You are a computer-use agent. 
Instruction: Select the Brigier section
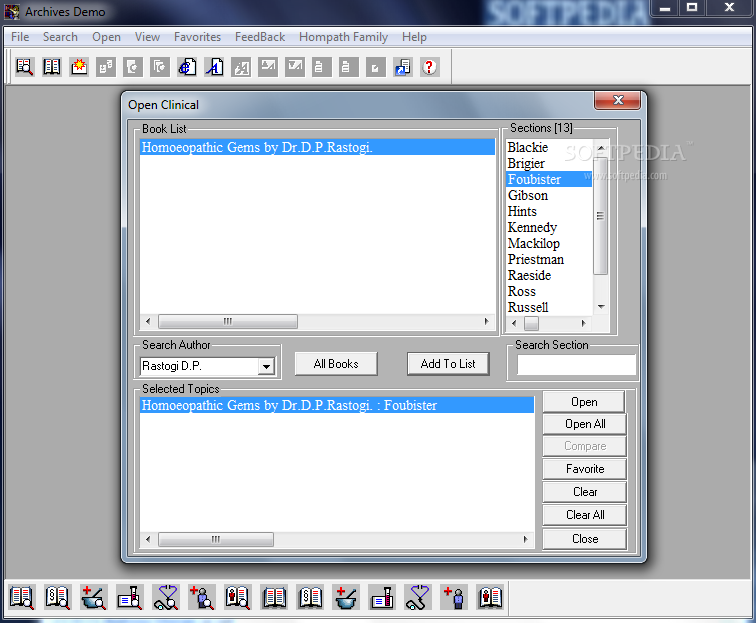tap(549, 163)
